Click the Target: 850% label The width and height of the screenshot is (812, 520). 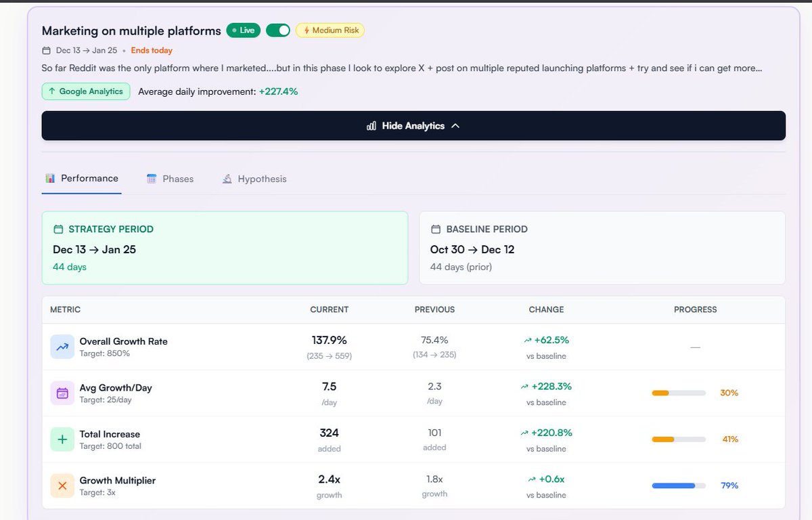tap(105, 353)
